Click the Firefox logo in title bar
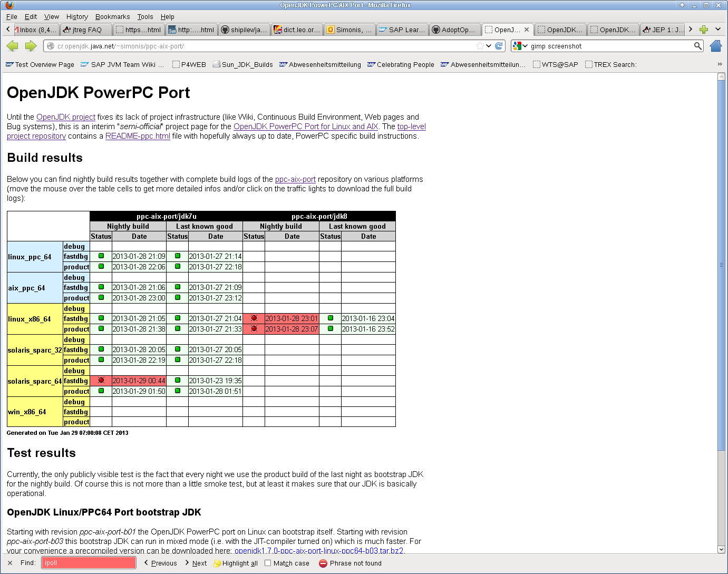The height and width of the screenshot is (574, 728). [9, 5]
